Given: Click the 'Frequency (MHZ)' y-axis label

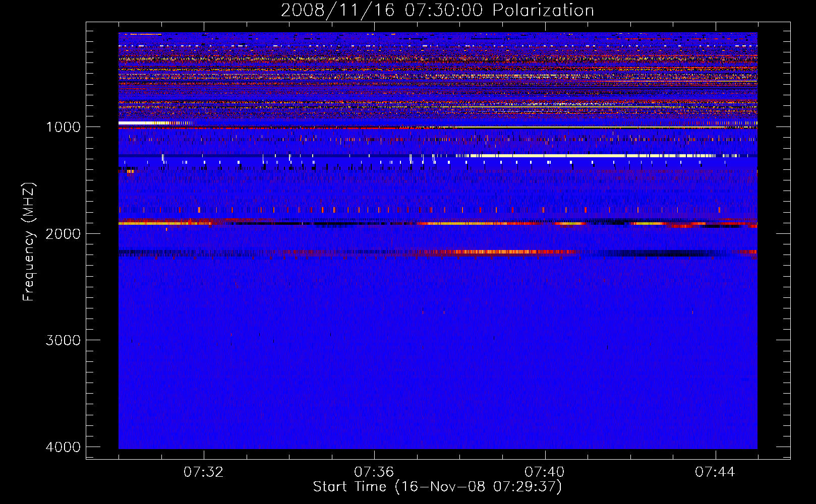Looking at the screenshot, I should (29, 242).
